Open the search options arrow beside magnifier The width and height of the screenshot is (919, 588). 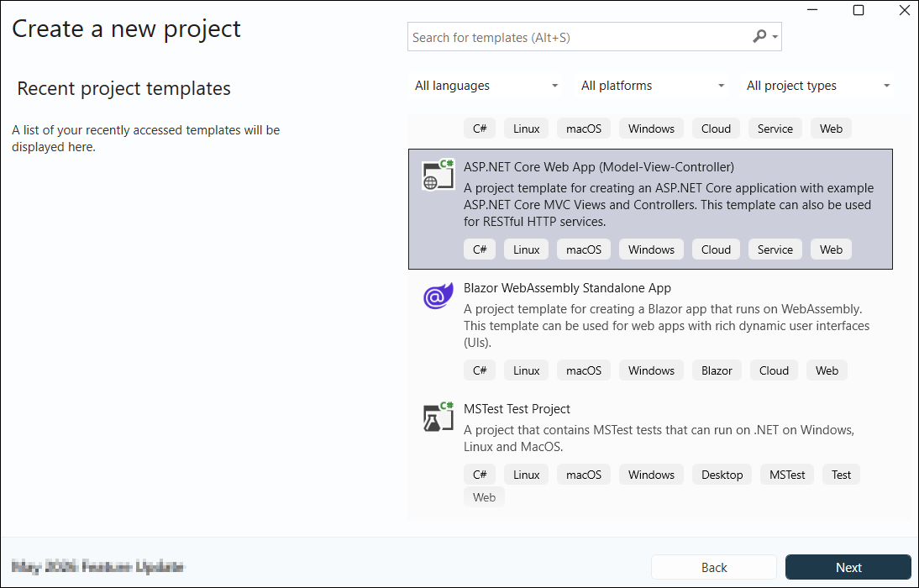(x=775, y=37)
